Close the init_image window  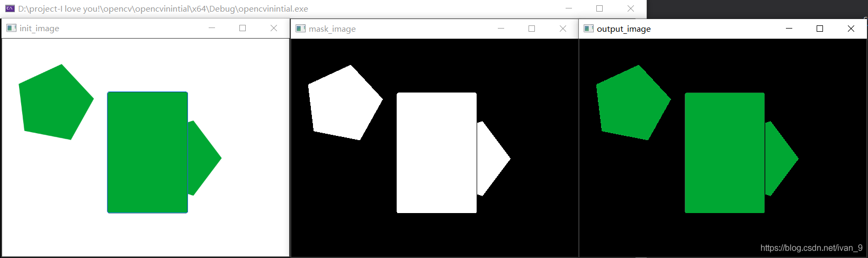coord(274,28)
